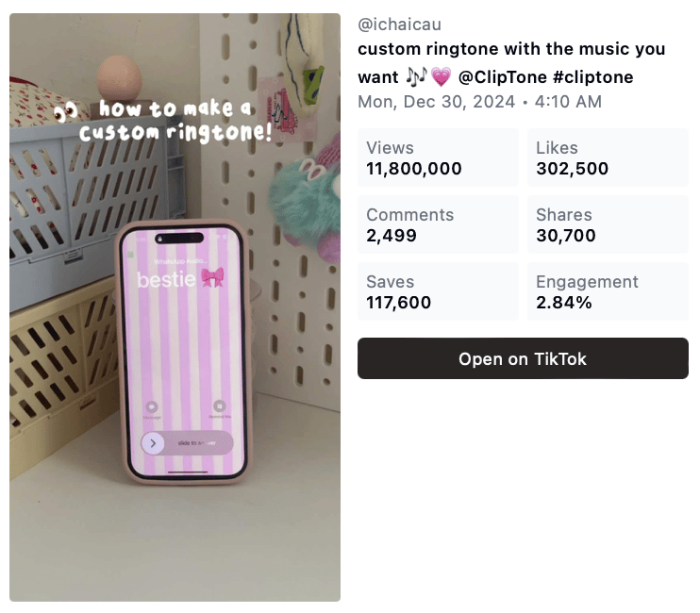Click the post date Mon, Dec 30, 2024
This screenshot has height=613, width=700.
point(436,102)
